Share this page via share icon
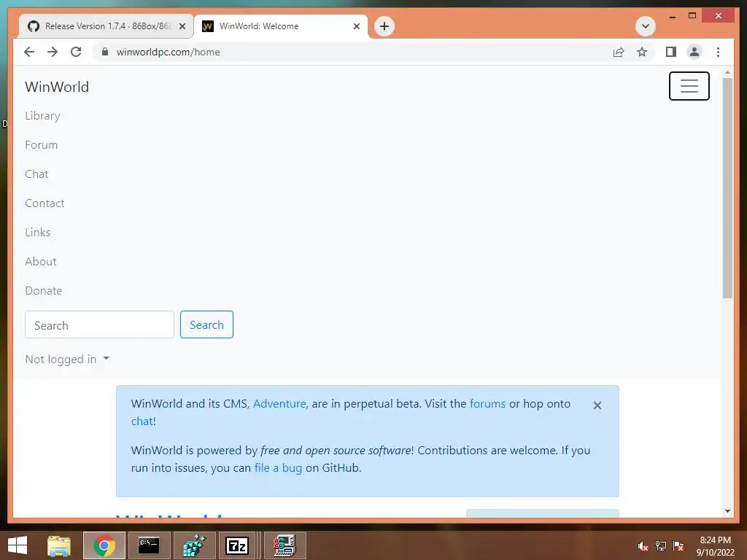The height and width of the screenshot is (560, 747). tap(619, 52)
